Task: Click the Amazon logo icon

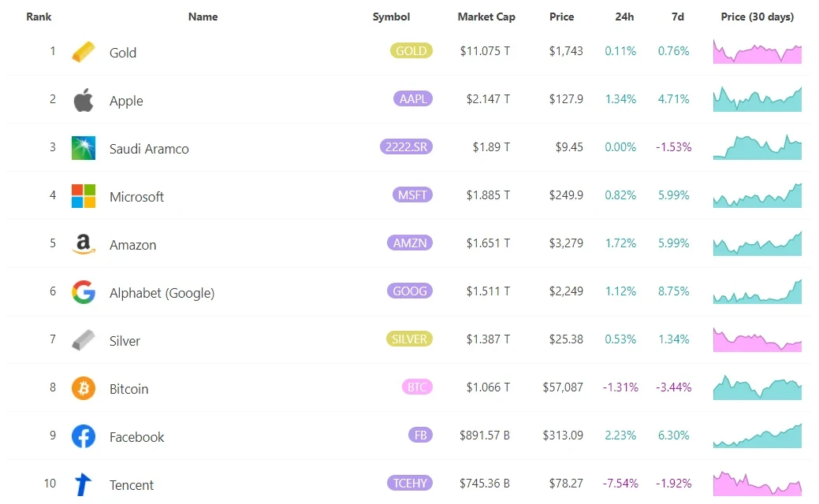Action: pos(83,244)
